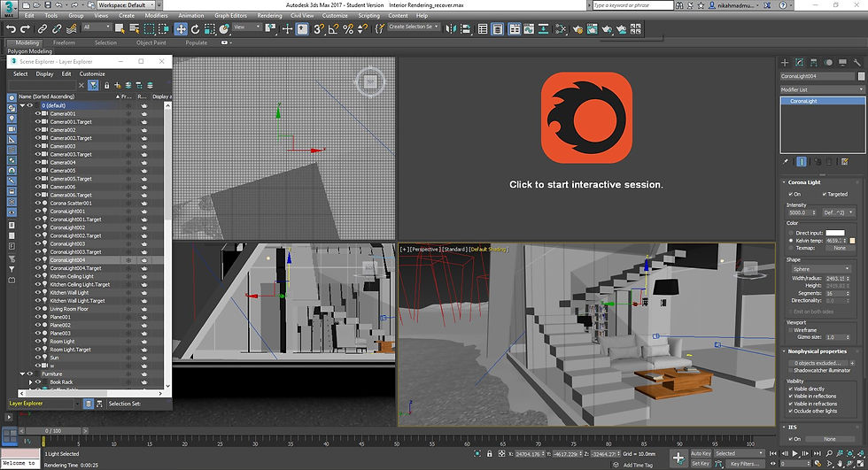Click the Bind to Space Warp icon
This screenshot has height=470, width=868.
click(x=71, y=28)
